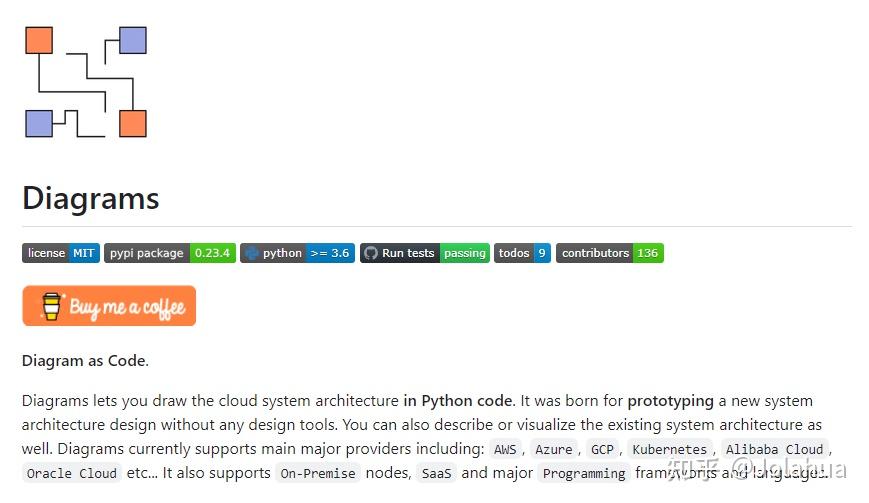Click the Oracle Cloud code label
This screenshot has width=869, height=503.
72,473
